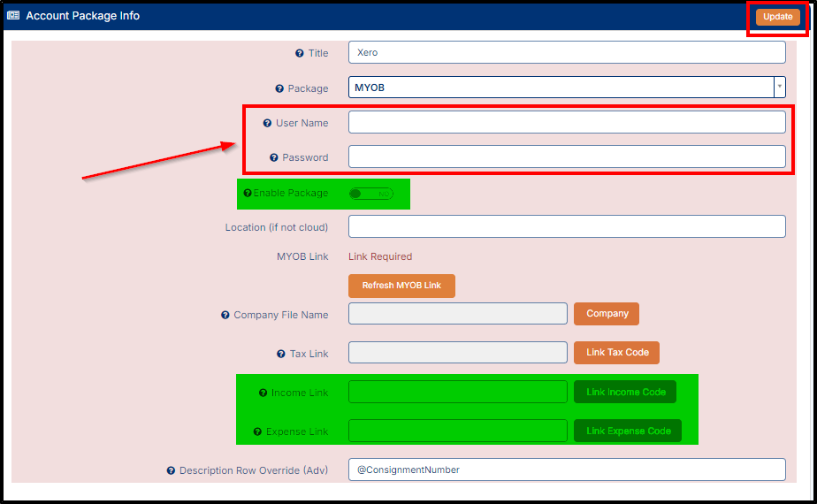
Task: Click the help icon beside Password
Action: (x=273, y=157)
